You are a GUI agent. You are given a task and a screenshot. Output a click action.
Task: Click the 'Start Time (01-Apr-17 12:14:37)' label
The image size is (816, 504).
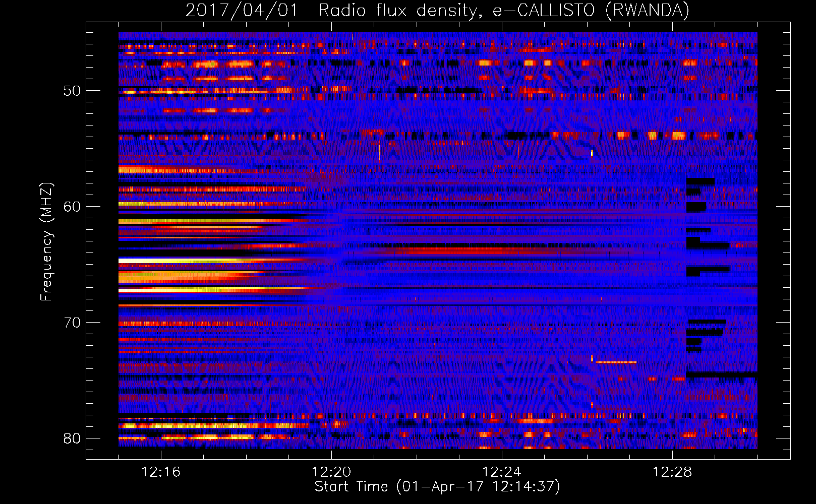coord(437,487)
